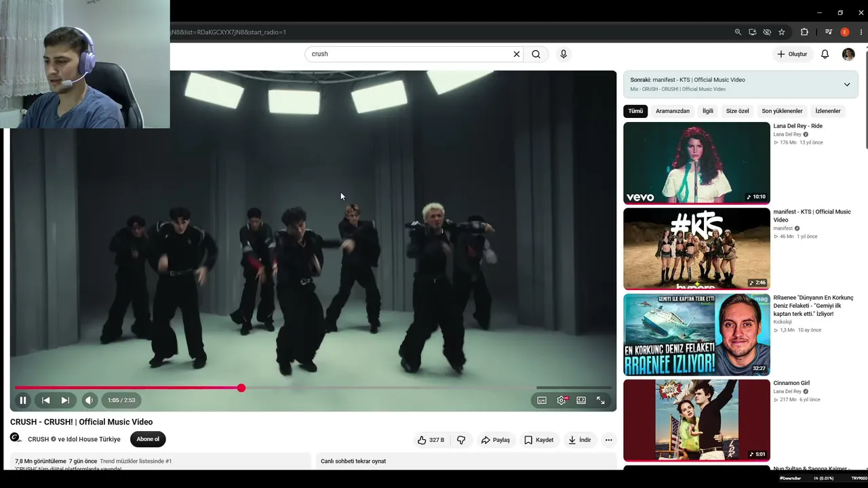This screenshot has width=868, height=488.
Task: Open the player settings gear
Action: point(561,401)
